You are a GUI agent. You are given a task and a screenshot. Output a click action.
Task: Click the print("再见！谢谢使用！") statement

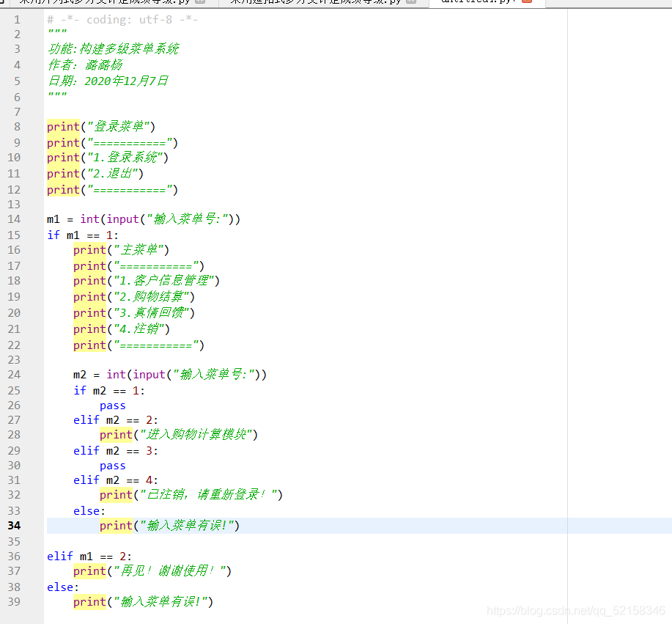[x=152, y=570]
